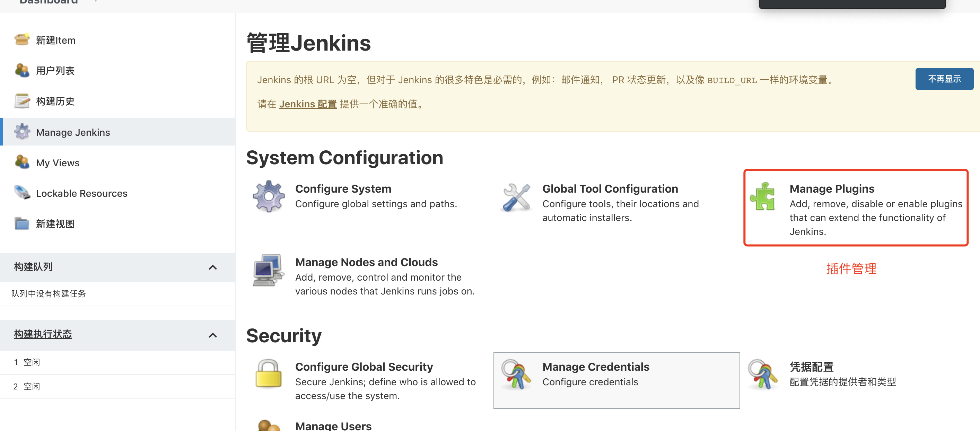The height and width of the screenshot is (431, 980).
Task: Click the Manage Credentials keys icon
Action: pyautogui.click(x=516, y=374)
